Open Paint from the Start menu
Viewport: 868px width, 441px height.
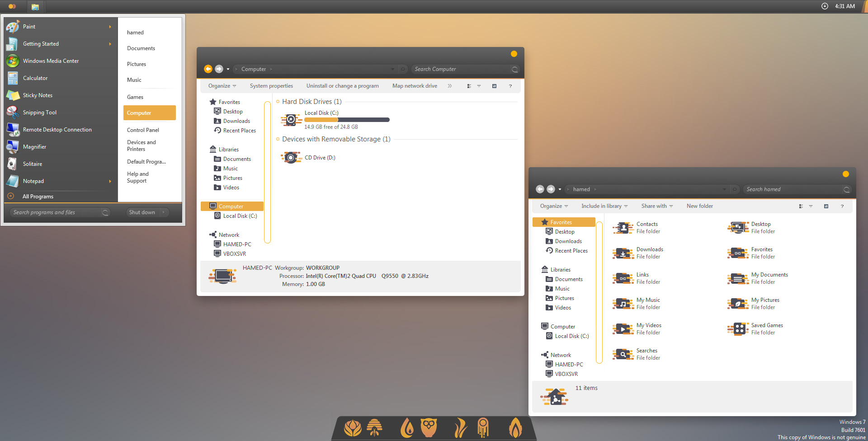[28, 26]
